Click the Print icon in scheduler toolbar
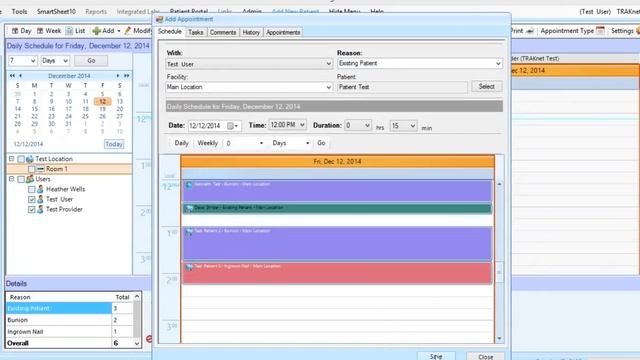The height and width of the screenshot is (360, 640). (x=530, y=31)
